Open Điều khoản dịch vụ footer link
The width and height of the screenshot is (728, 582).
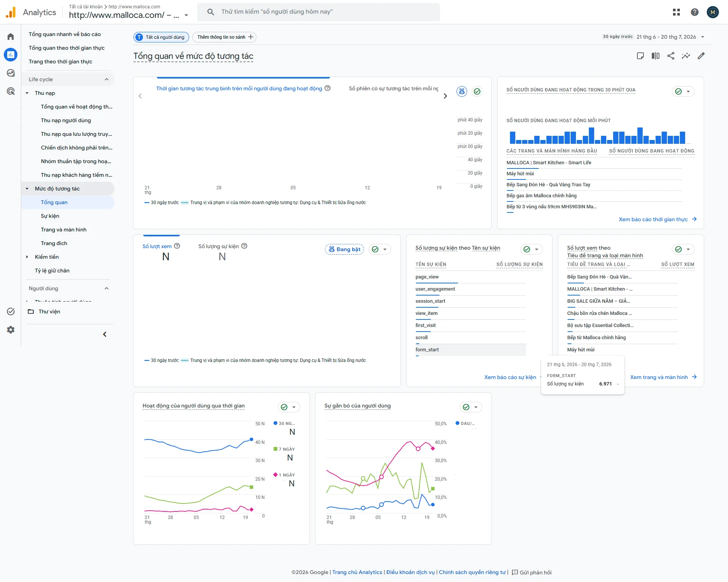[411, 572]
